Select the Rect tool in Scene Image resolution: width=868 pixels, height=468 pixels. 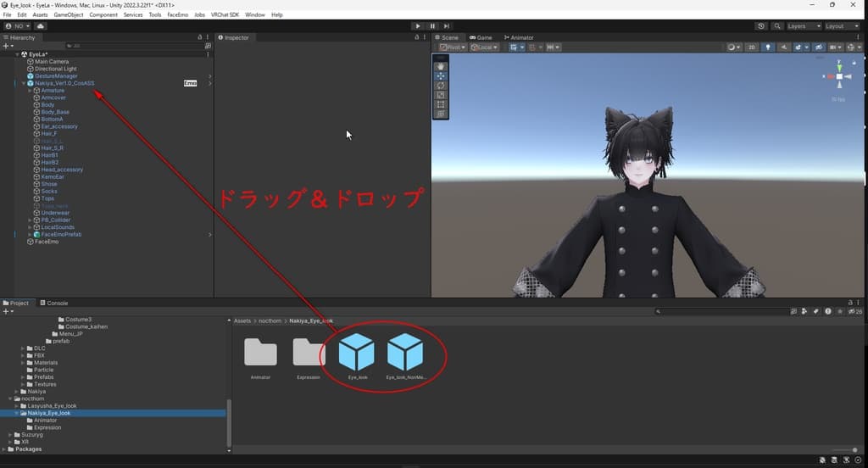tap(441, 104)
